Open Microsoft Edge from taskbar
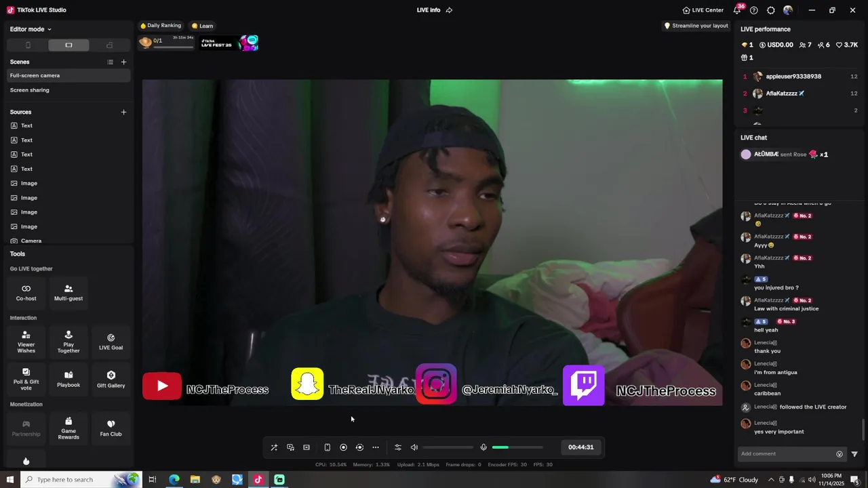The image size is (868, 488). 174,479
